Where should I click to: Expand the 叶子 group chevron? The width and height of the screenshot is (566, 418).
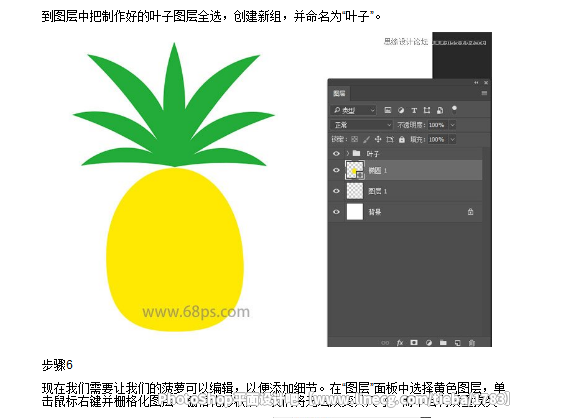click(347, 153)
